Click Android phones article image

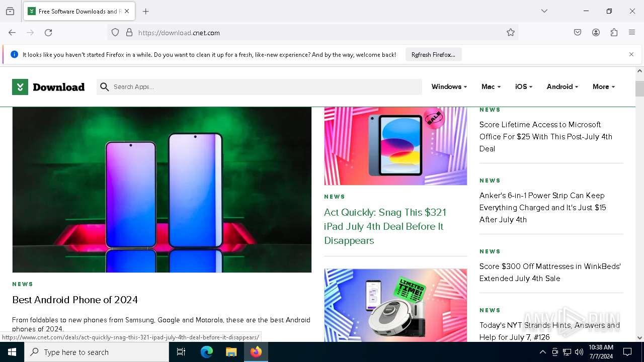tap(162, 190)
